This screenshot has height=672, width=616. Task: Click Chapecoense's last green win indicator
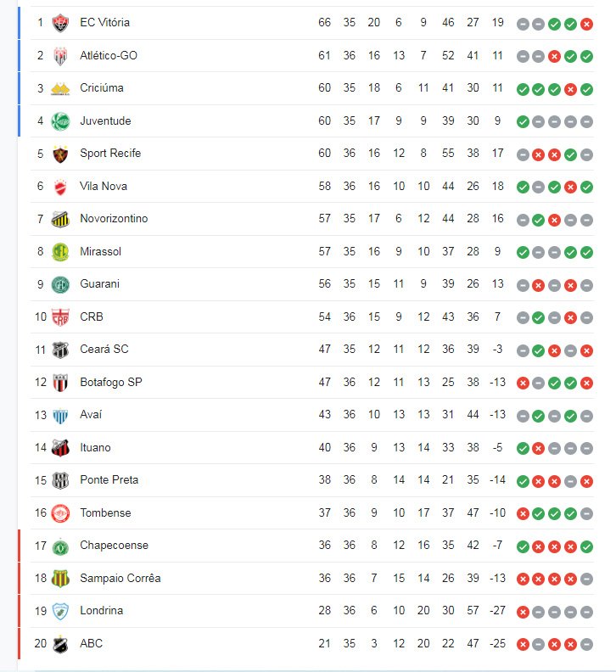click(586, 547)
